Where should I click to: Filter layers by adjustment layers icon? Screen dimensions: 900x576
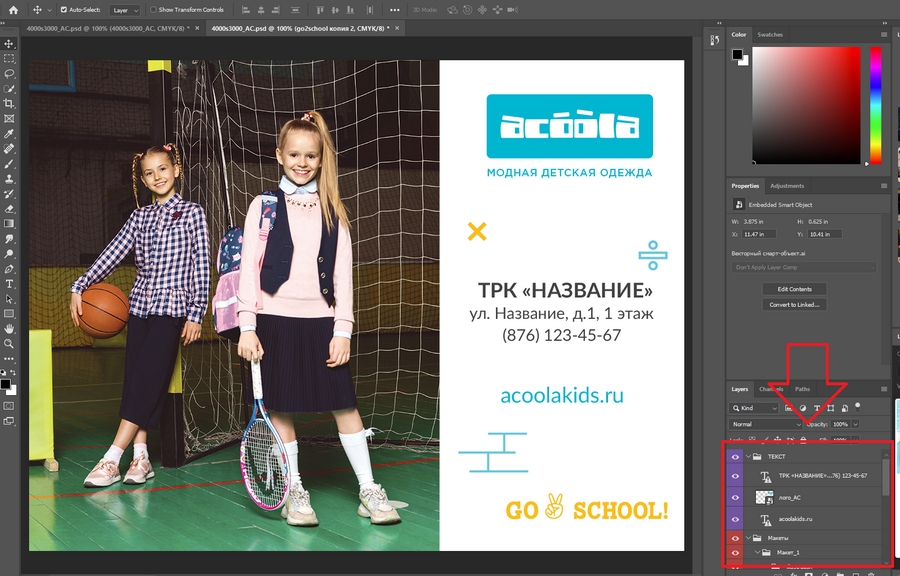[803, 408]
